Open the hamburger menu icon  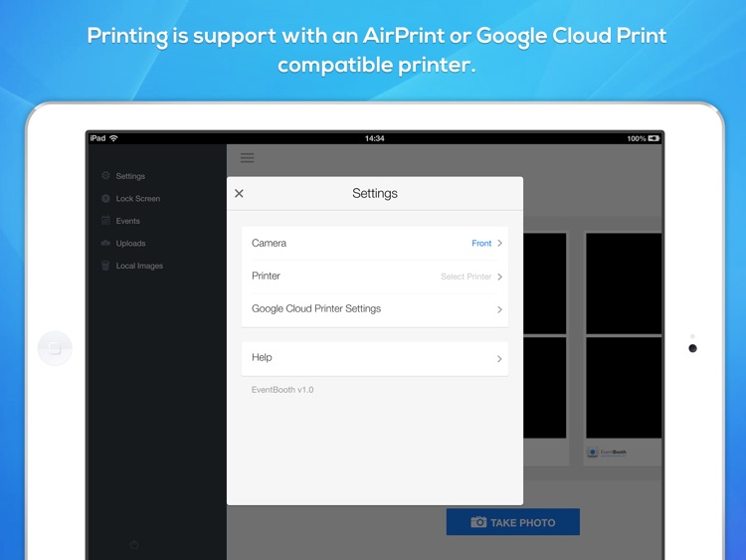(247, 158)
